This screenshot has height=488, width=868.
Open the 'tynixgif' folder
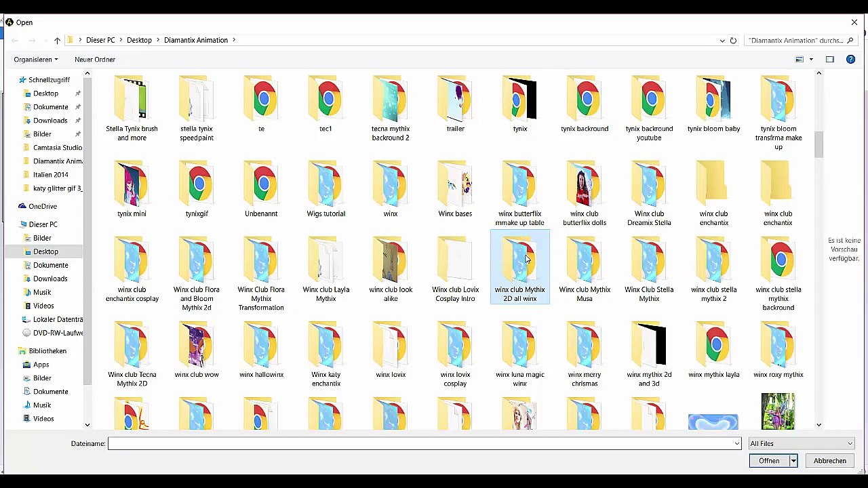[x=197, y=190]
